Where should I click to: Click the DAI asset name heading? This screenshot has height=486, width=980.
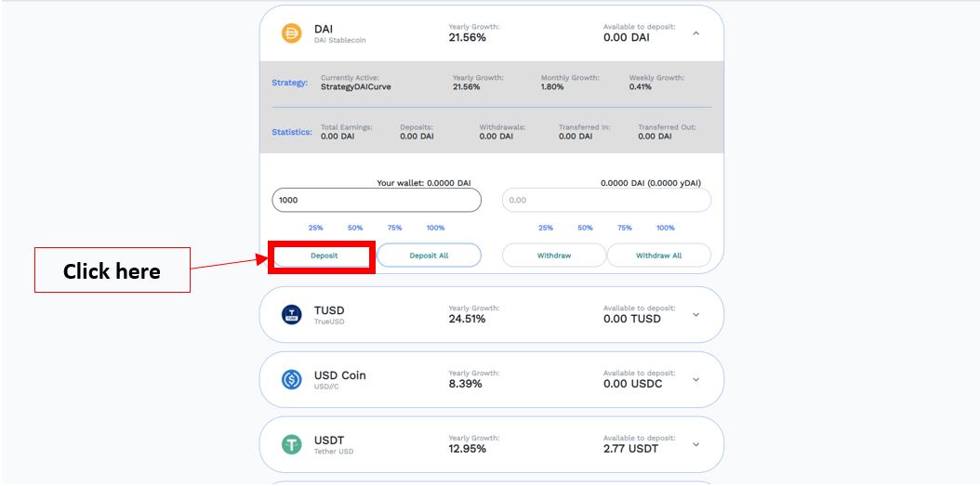[x=324, y=29]
